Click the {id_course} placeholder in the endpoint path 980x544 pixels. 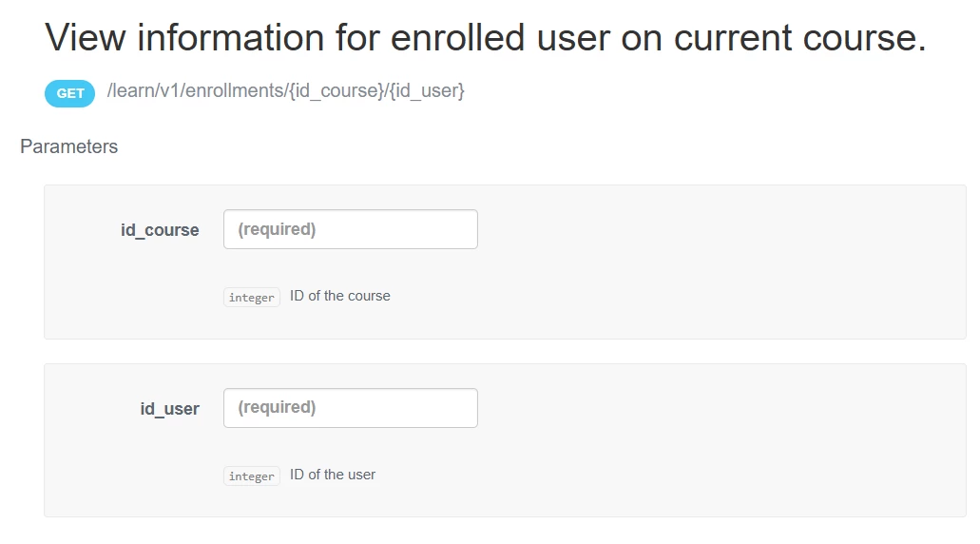[336, 91]
